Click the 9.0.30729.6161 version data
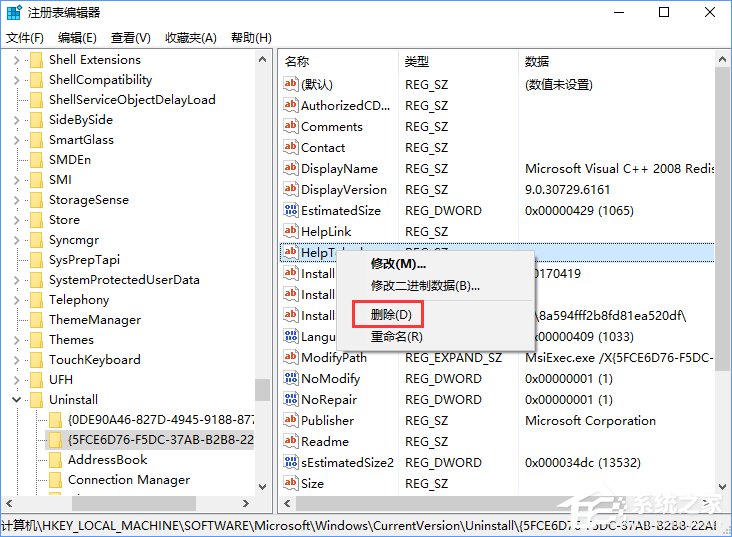 pos(567,190)
